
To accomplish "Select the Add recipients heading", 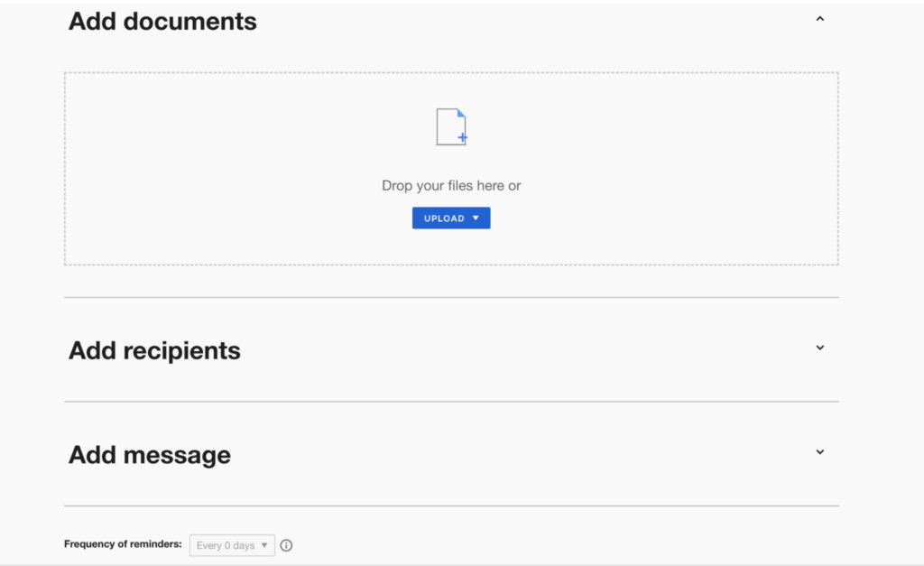I will tap(153, 350).
